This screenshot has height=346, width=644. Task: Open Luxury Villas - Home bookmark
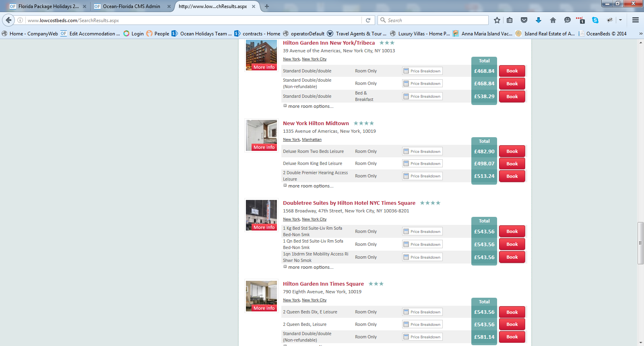420,34
